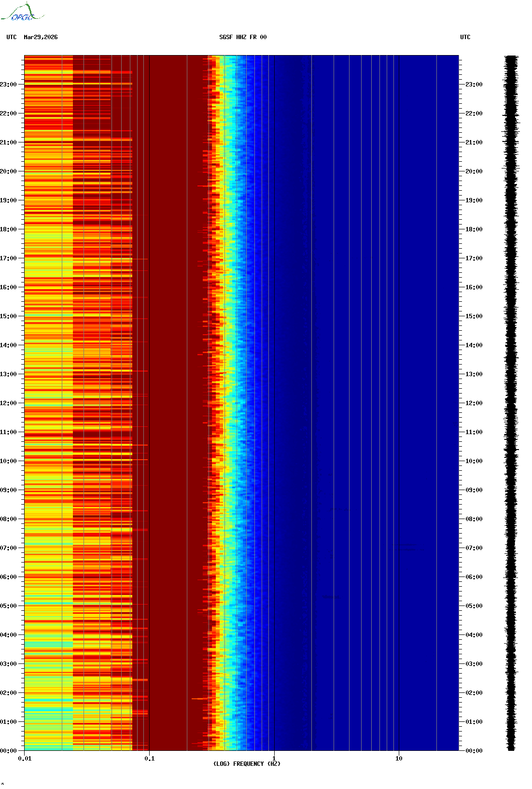Screen dimensions: 532x789
Task: Click the right 00:00 time marker
Action: 474,751
